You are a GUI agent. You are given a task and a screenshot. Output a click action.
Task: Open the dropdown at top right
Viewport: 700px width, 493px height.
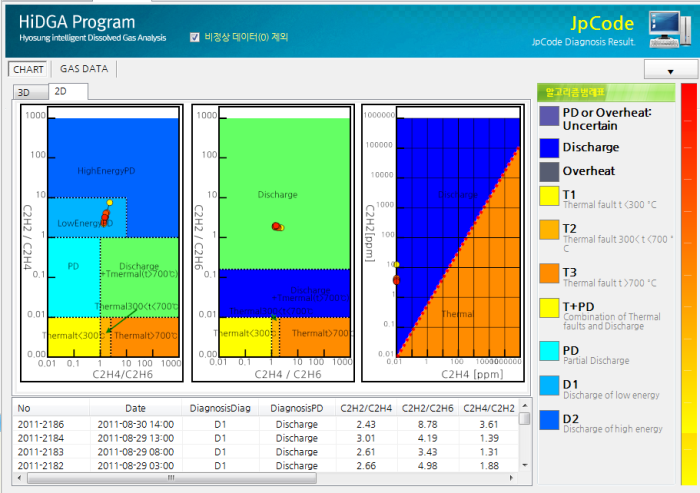tap(671, 71)
